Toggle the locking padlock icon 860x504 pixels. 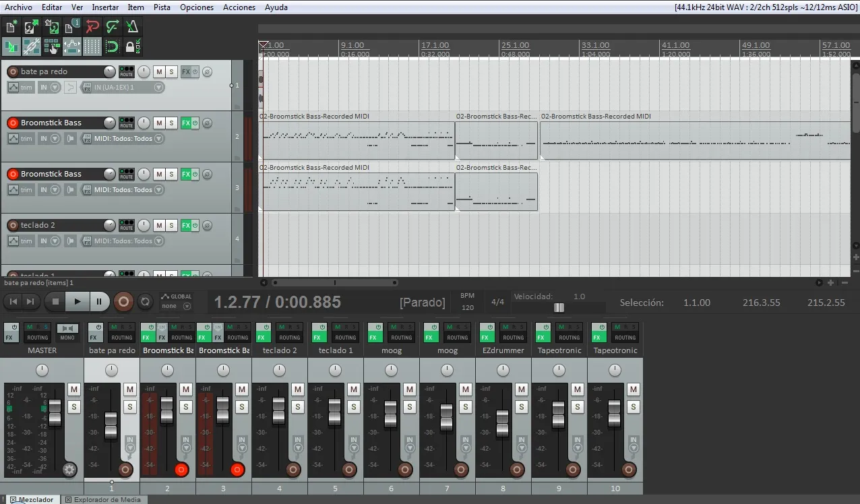coord(132,46)
